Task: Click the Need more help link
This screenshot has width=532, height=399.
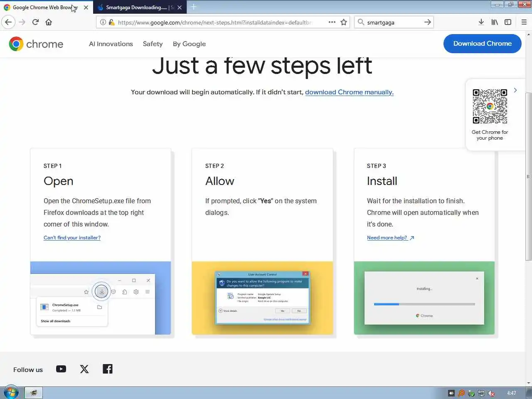Action: coord(390,238)
